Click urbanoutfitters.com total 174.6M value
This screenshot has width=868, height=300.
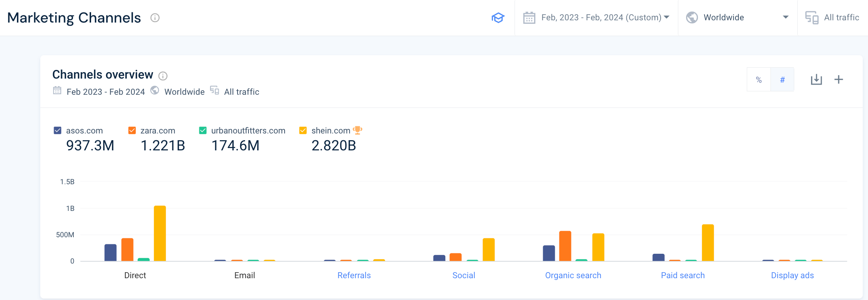[236, 145]
